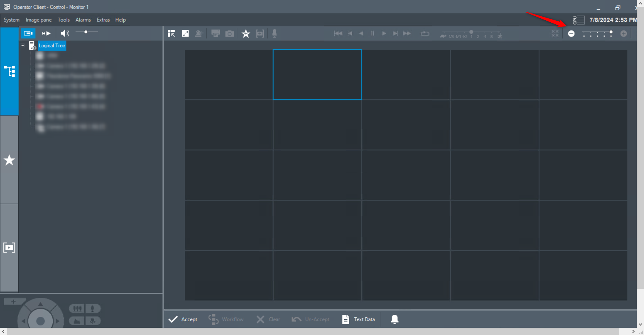
Task: Open the Image pane menu
Action: pyautogui.click(x=38, y=20)
